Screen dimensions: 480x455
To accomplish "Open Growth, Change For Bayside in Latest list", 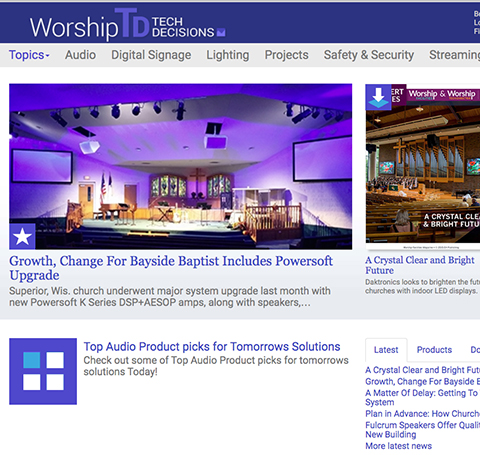I will (423, 381).
